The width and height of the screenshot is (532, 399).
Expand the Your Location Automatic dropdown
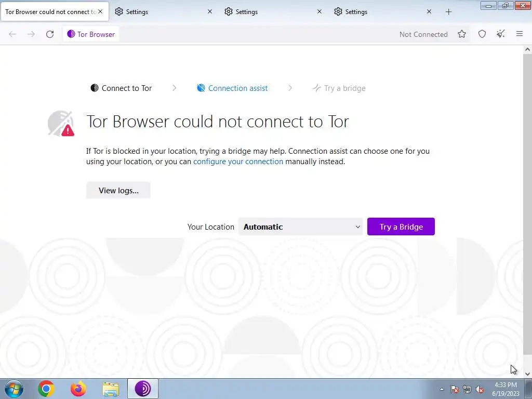point(301,227)
